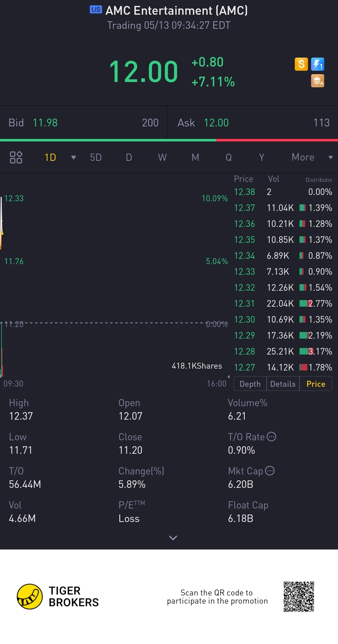
Task: Tap the Ask price 12.00
Action: point(216,123)
